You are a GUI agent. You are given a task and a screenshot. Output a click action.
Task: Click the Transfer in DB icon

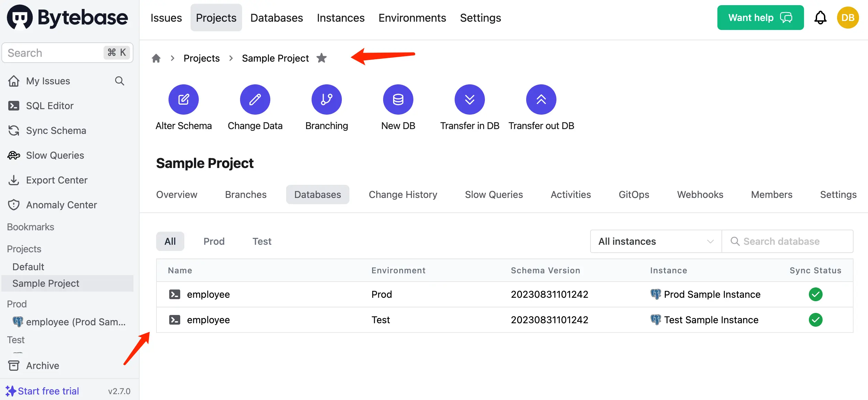pyautogui.click(x=470, y=99)
